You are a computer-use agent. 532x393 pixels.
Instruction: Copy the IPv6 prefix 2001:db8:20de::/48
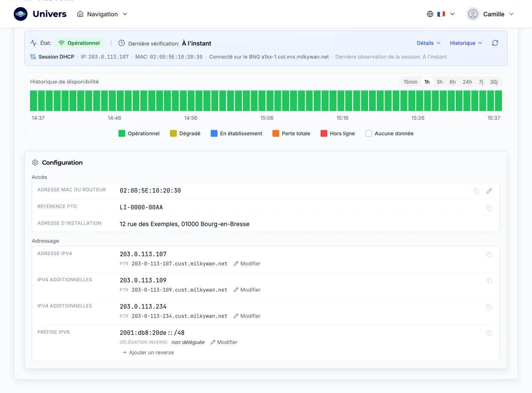tap(489, 333)
